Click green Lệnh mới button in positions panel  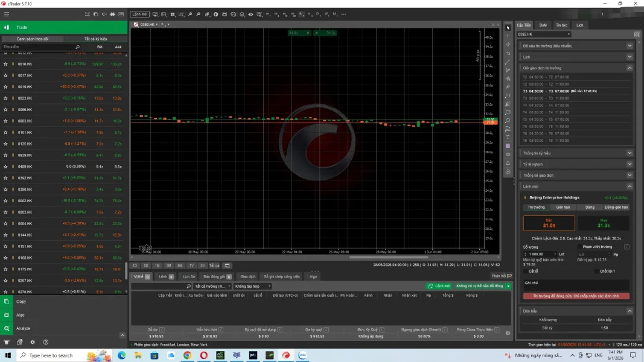pyautogui.click(x=439, y=286)
